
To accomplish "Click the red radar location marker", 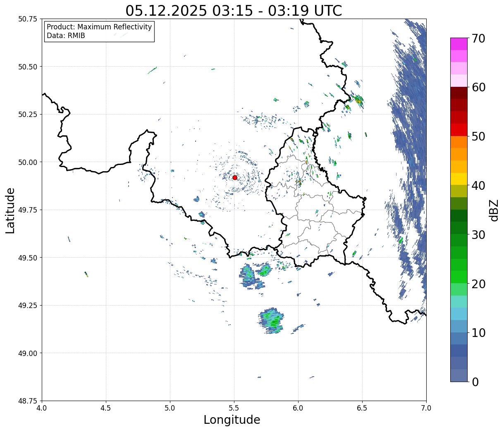I will (x=235, y=177).
